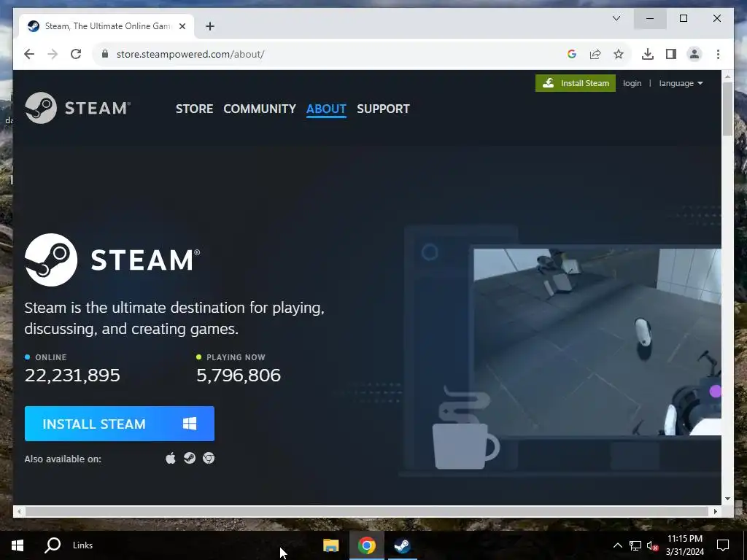
Task: Open File Explorer from taskbar
Action: [x=330, y=545]
